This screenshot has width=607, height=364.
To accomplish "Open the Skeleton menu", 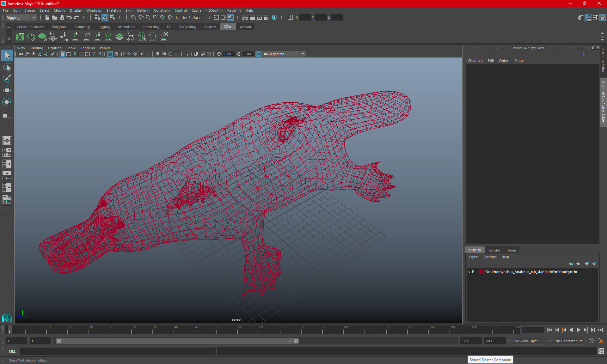I will tap(113, 10).
